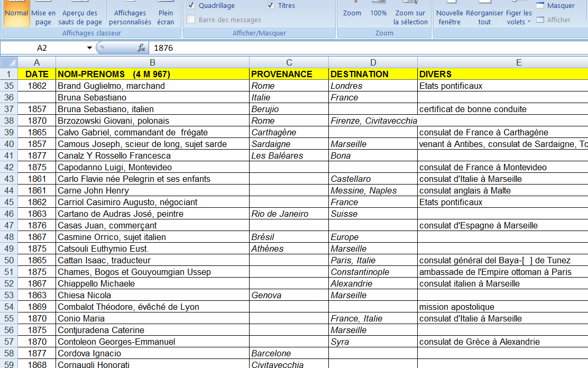Select cell Rio de Janeiro

(289, 214)
